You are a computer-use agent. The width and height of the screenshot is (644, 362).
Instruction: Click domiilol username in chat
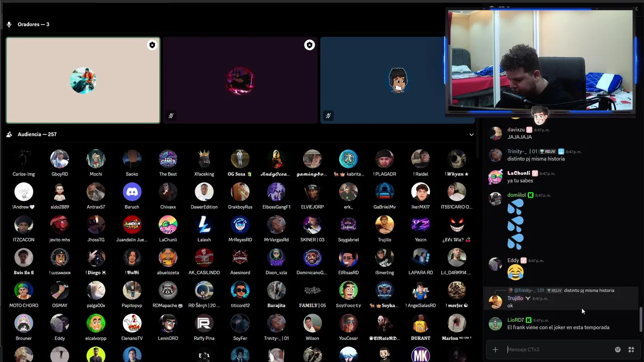pos(516,195)
